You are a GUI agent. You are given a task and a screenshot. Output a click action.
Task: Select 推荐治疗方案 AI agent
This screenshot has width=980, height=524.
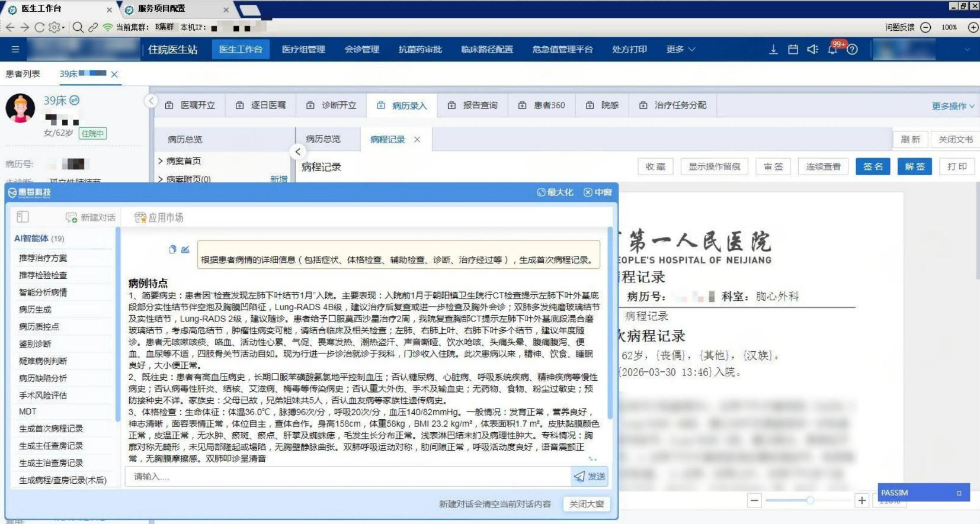coord(43,258)
